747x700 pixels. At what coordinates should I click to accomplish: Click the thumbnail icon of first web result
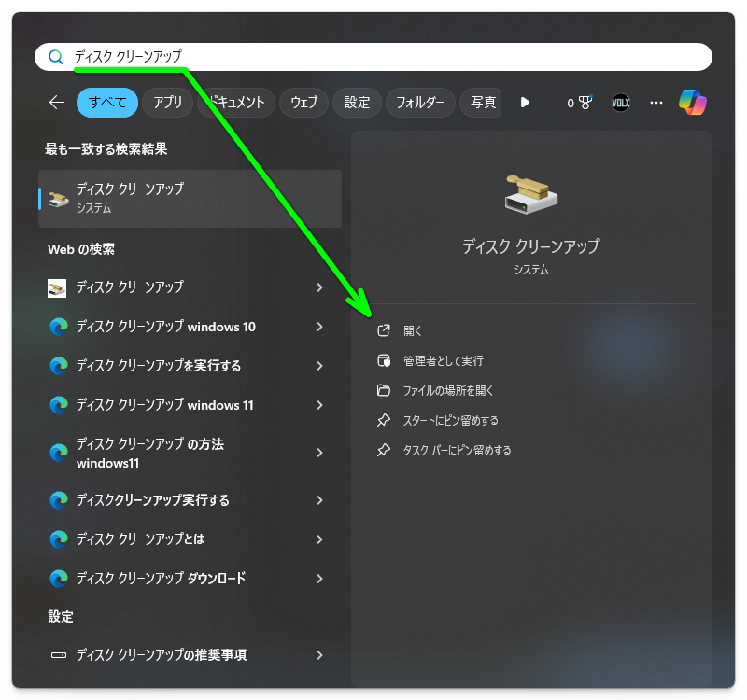pyautogui.click(x=57, y=288)
